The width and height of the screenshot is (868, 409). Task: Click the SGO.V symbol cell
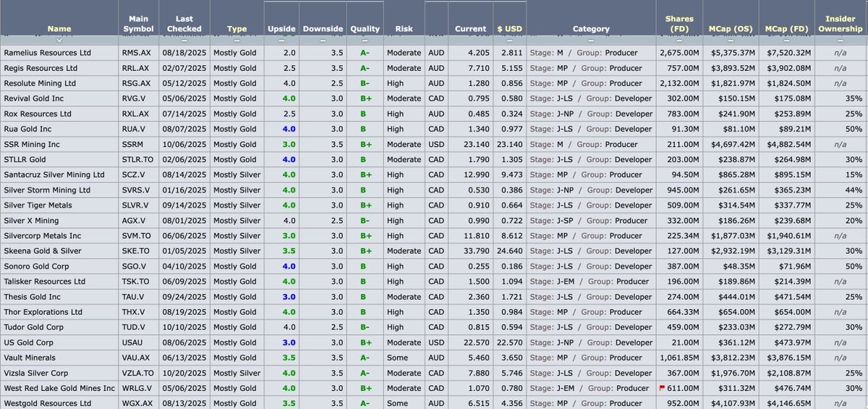point(135,266)
